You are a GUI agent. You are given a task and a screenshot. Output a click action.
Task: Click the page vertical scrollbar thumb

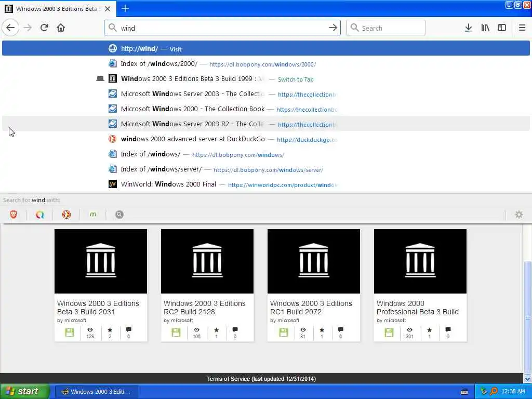527,317
